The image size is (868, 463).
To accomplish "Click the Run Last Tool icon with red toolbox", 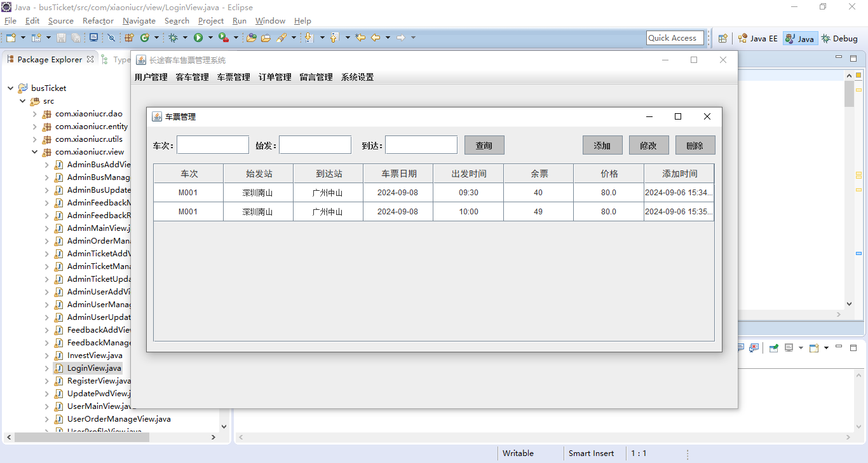I will tap(223, 38).
